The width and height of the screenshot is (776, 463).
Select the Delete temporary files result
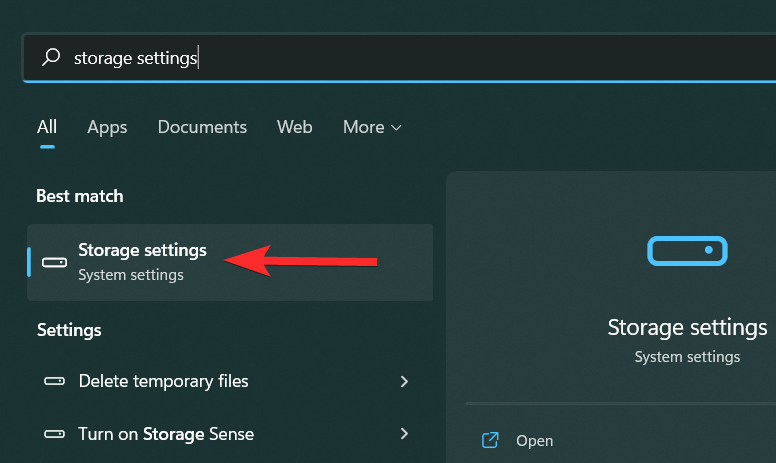(x=163, y=381)
